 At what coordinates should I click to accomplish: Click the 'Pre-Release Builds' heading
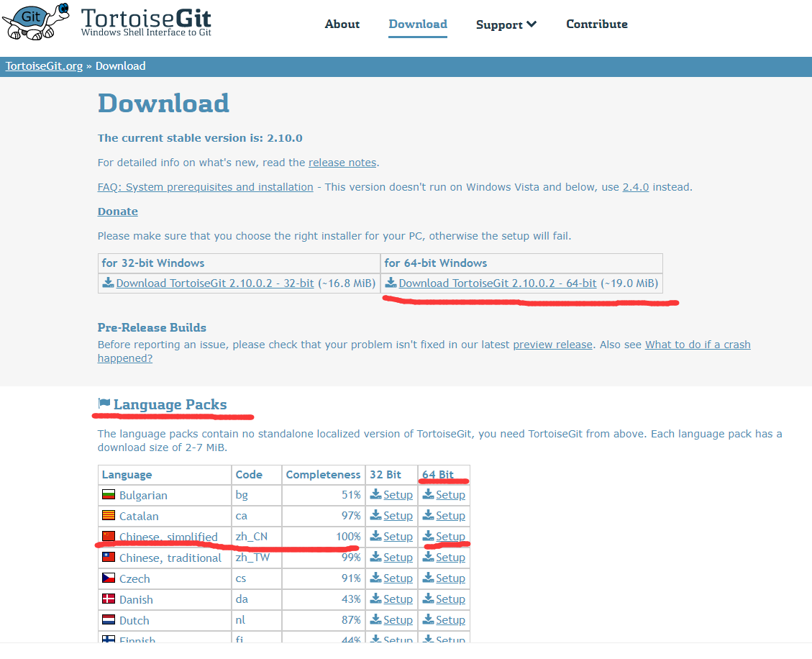point(152,327)
